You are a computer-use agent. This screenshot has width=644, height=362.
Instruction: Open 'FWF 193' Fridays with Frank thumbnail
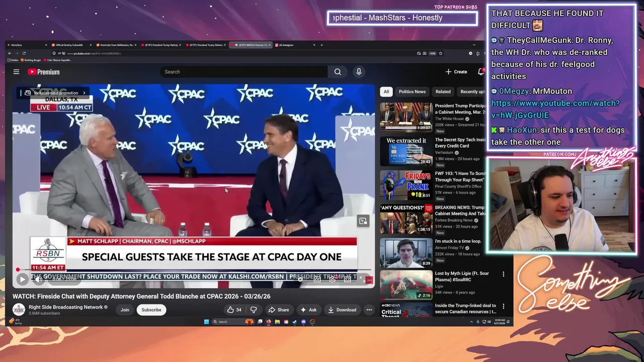(406, 185)
